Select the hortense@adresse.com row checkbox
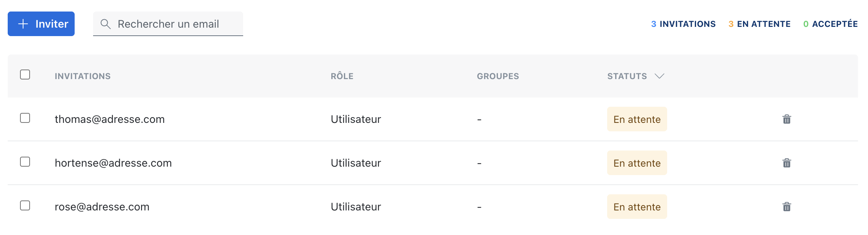 (25, 162)
